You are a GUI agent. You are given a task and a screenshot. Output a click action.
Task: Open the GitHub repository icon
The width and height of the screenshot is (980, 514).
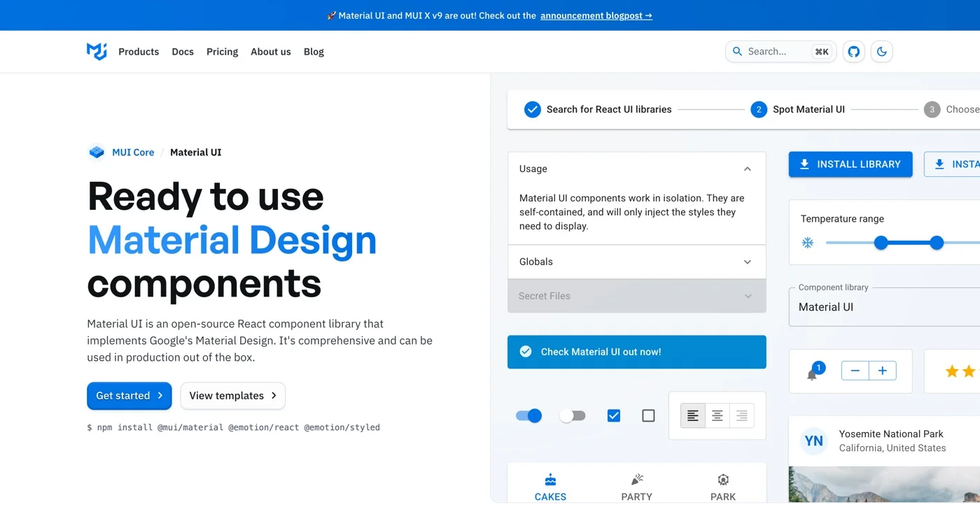click(x=853, y=51)
